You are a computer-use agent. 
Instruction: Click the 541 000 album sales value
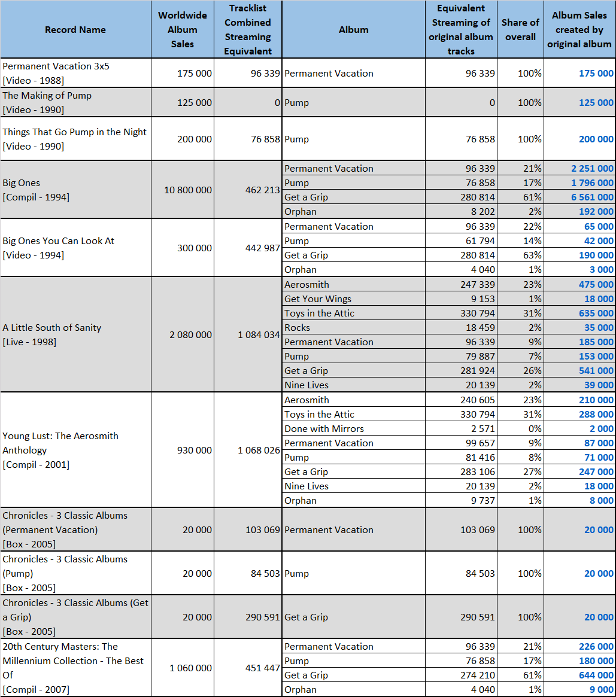tap(596, 371)
